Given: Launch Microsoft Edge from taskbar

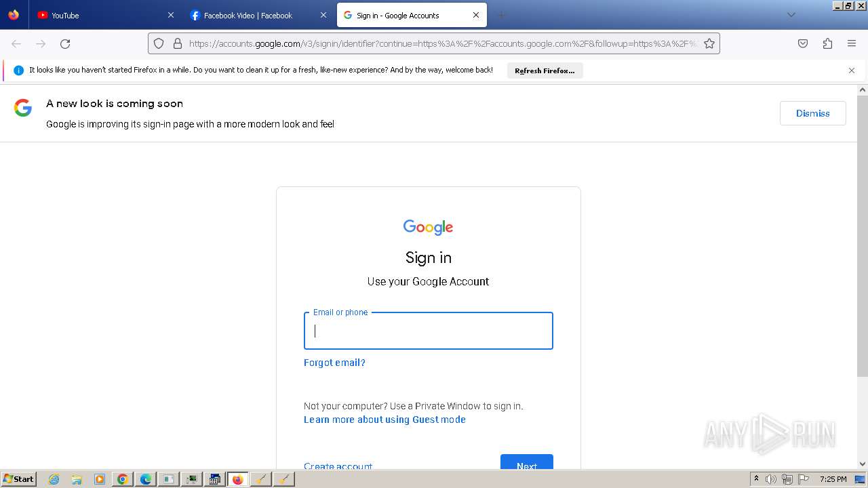Looking at the screenshot, I should pyautogui.click(x=146, y=479).
